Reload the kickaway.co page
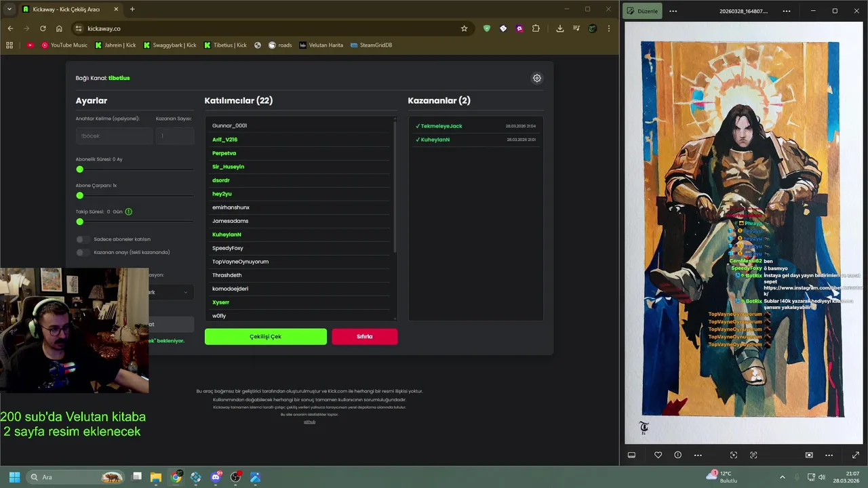The height and width of the screenshot is (488, 868). tap(43, 28)
